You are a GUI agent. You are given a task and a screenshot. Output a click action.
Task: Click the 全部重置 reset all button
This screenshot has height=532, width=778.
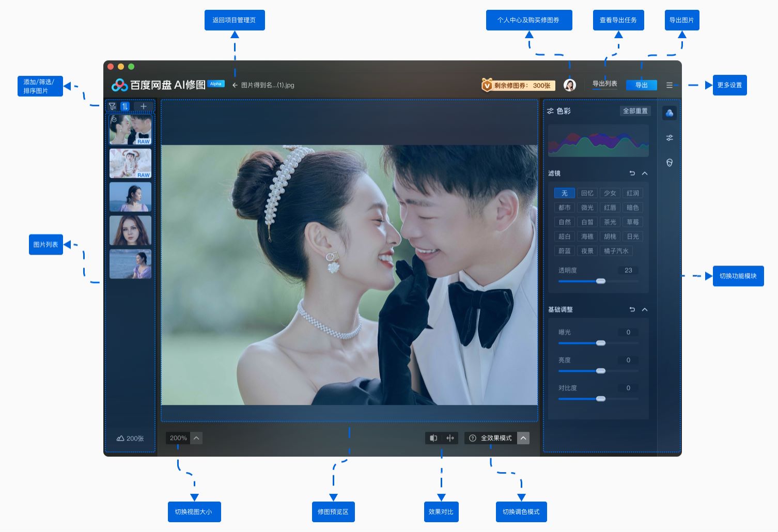coord(635,111)
